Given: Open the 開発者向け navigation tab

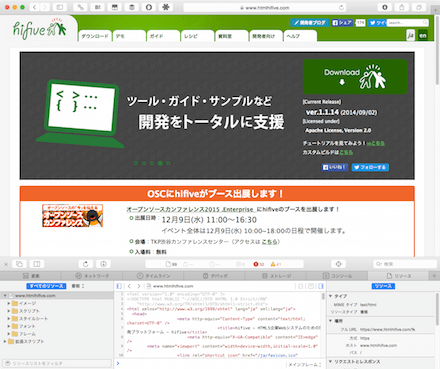Looking at the screenshot, I should (266, 36).
